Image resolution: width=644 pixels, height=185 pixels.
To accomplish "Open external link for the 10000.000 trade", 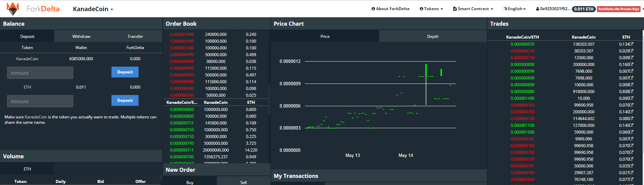I will point(631,85).
